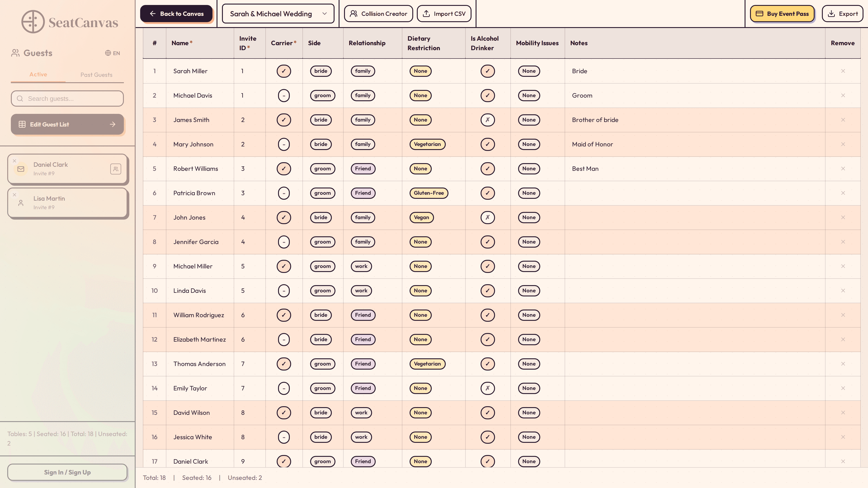The height and width of the screenshot is (488, 868).
Task: Toggle carrier for Michael Davis
Action: 284,95
